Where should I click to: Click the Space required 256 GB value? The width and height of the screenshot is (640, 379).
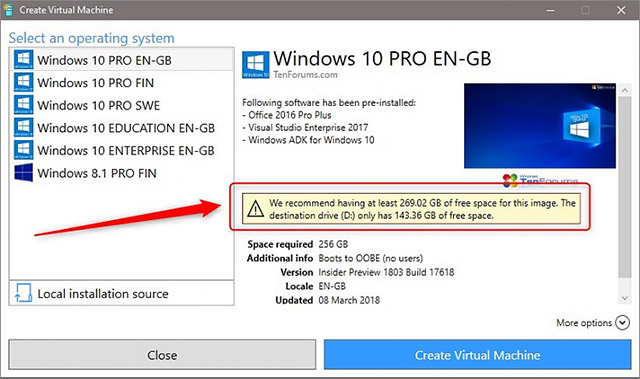coord(333,244)
